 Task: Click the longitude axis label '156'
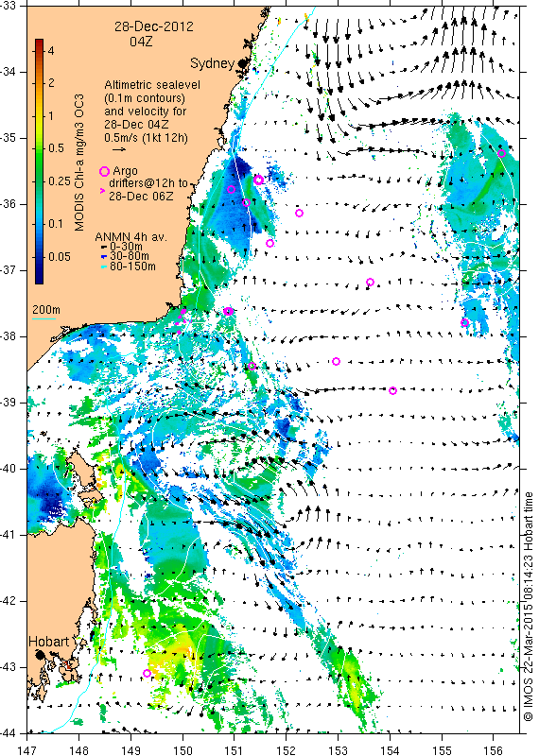[494, 750]
